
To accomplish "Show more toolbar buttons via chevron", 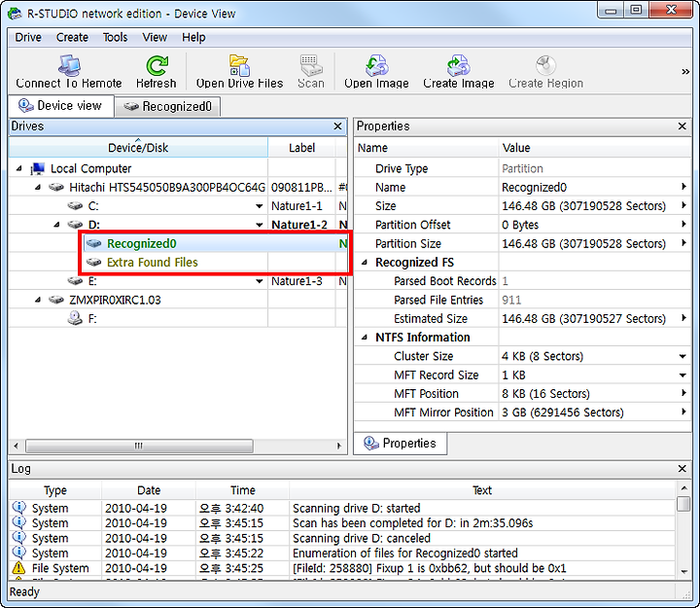I will [x=685, y=71].
